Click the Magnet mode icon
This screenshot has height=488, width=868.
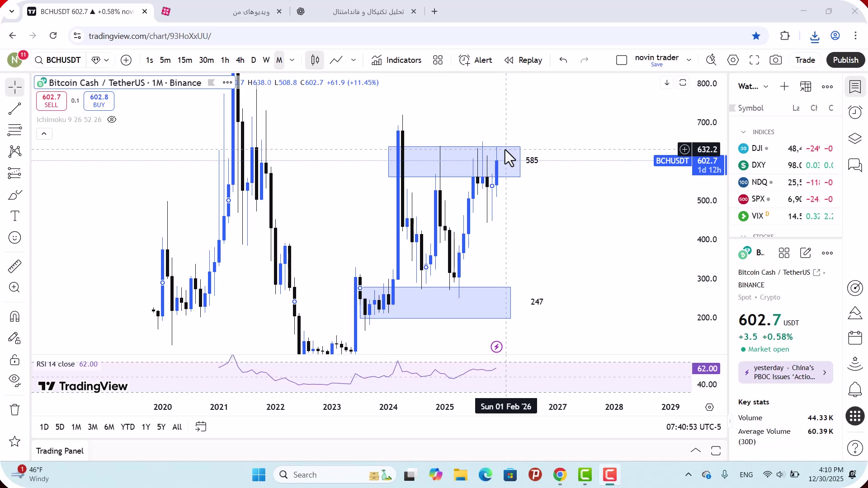pos(14,316)
